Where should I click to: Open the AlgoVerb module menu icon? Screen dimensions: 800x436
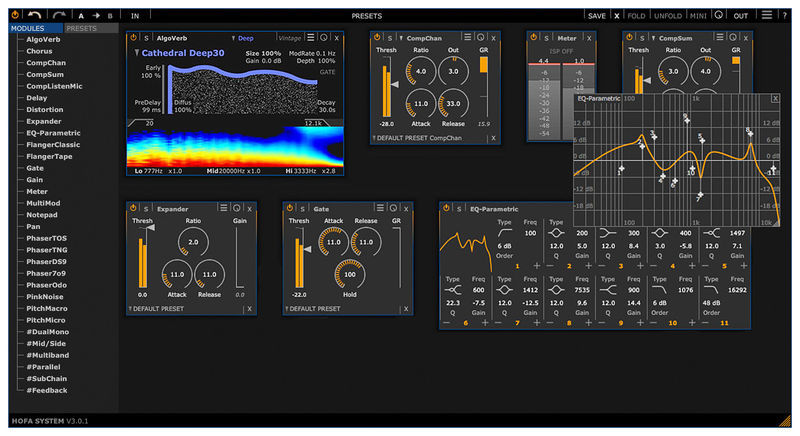(x=311, y=37)
